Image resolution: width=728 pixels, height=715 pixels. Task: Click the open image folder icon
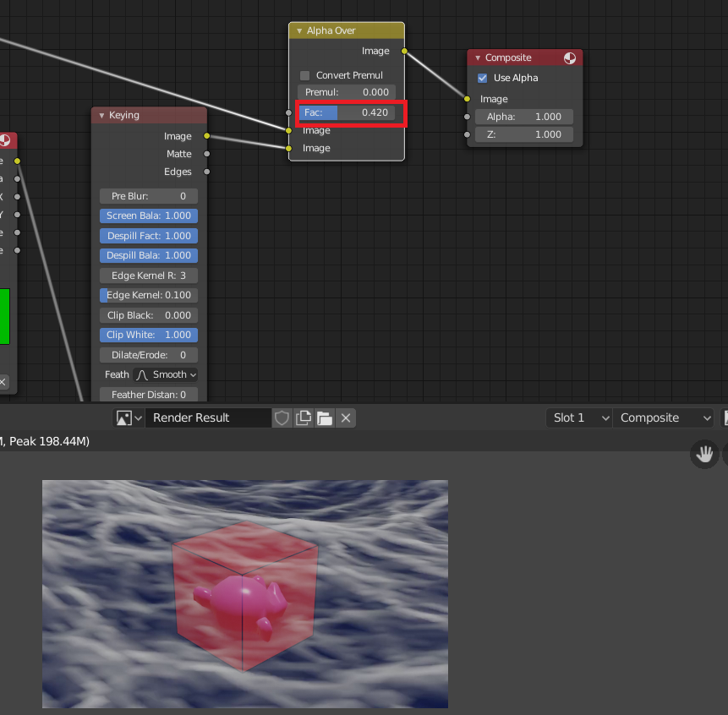pyautogui.click(x=325, y=418)
